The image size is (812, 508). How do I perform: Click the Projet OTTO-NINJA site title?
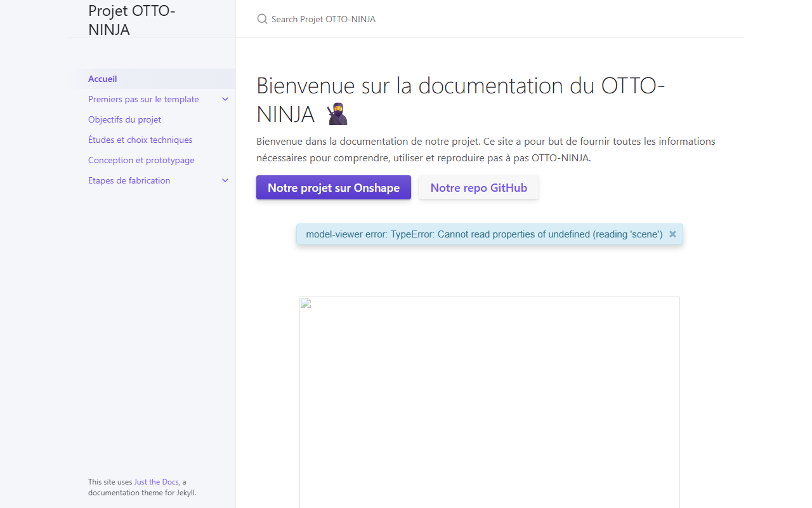(x=132, y=20)
